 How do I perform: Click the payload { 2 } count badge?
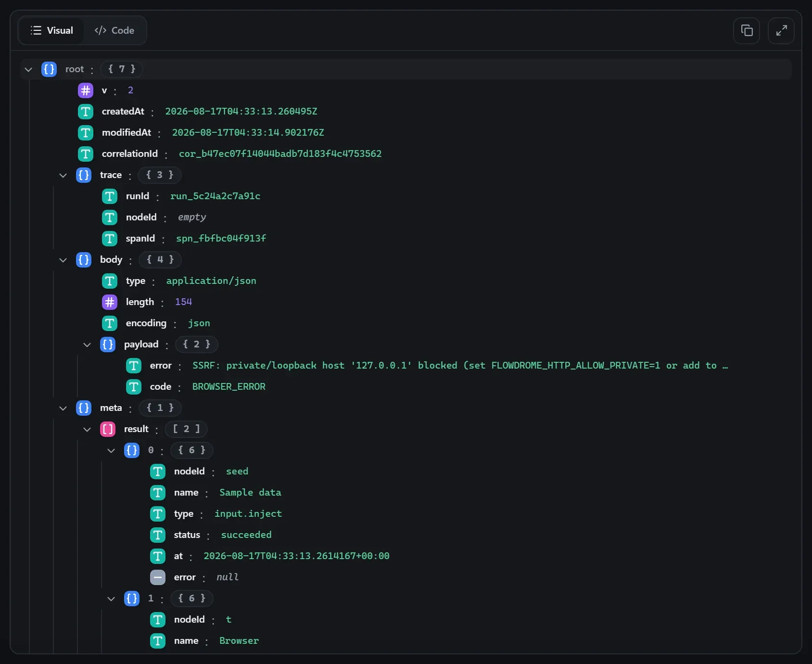coord(196,345)
